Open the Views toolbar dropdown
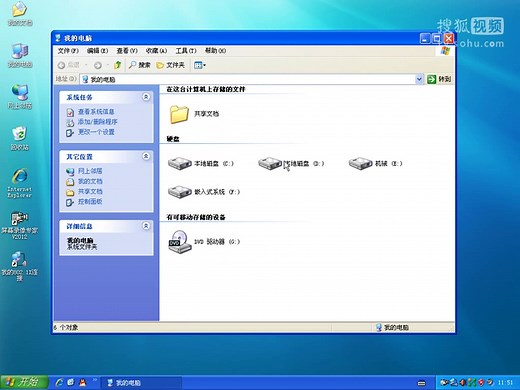The height and width of the screenshot is (390, 520). click(200, 65)
